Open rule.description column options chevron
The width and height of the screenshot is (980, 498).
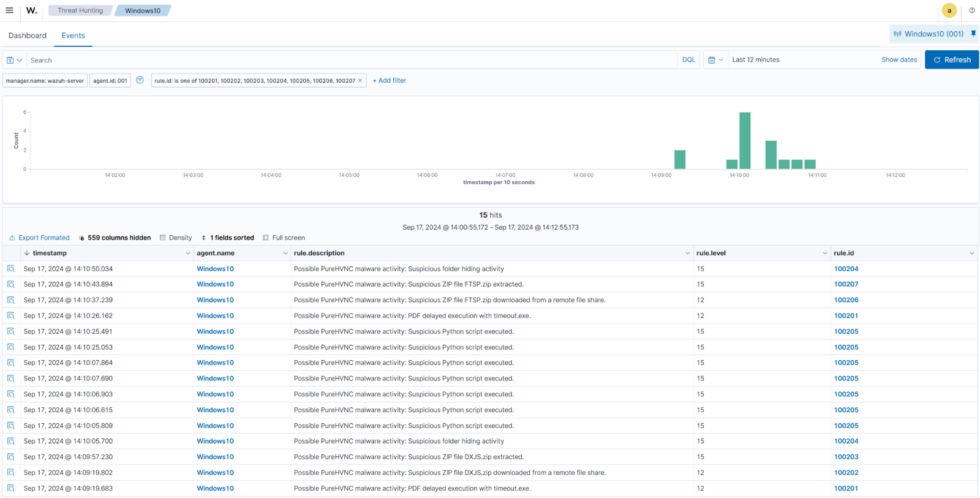pos(687,253)
